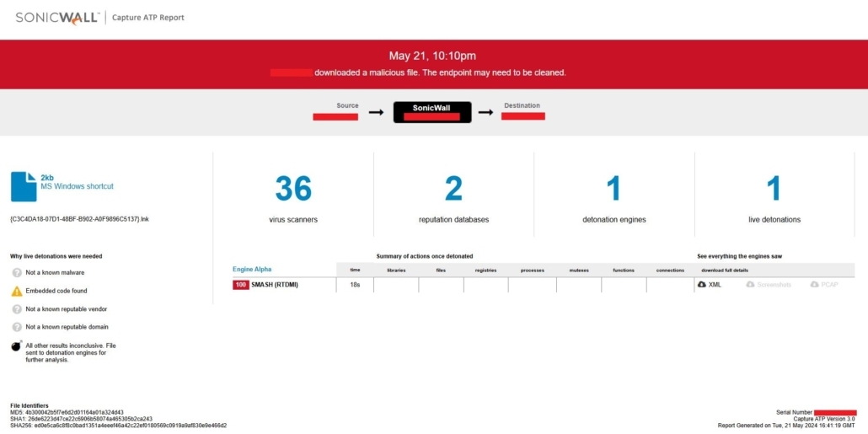Click the black bomb icon
The image size is (868, 434).
point(17,346)
